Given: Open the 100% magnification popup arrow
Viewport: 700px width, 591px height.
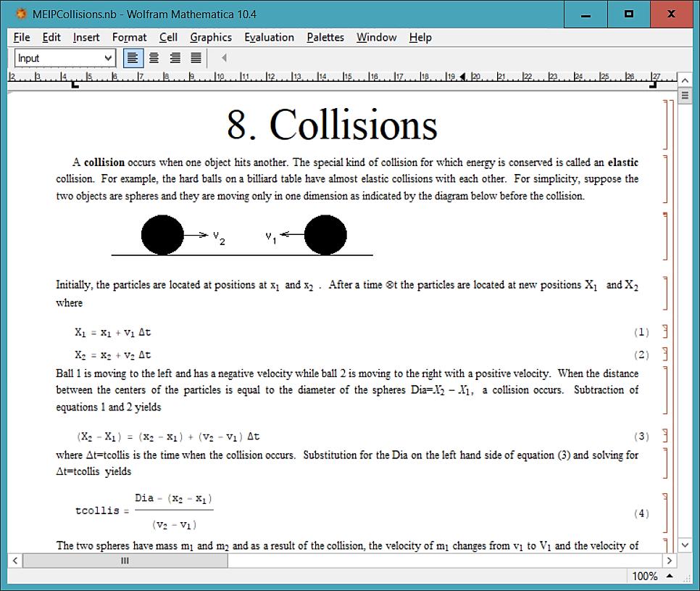Looking at the screenshot, I should [670, 576].
